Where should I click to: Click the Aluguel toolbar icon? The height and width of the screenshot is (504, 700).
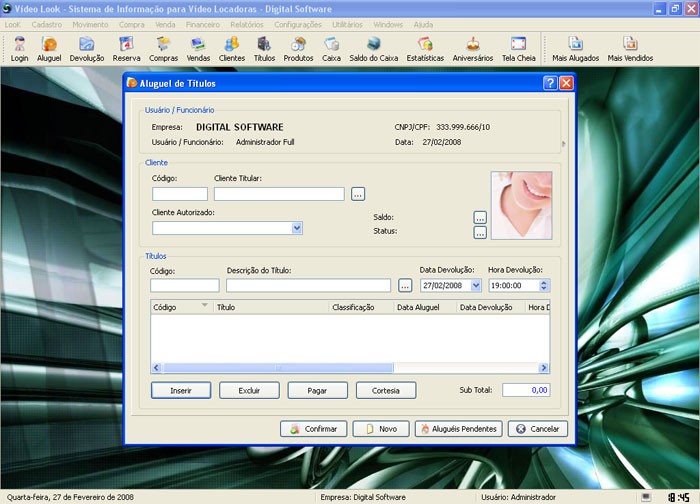[49, 49]
